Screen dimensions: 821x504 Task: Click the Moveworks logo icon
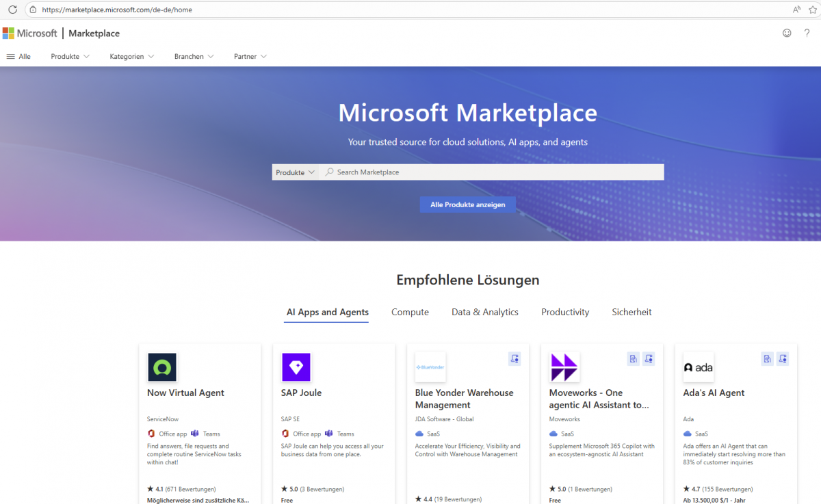pos(564,367)
